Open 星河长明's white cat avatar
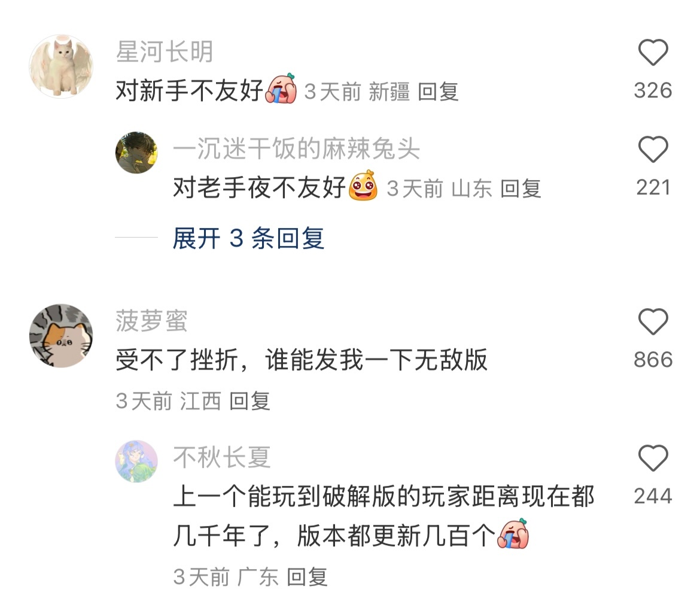 (x=61, y=66)
